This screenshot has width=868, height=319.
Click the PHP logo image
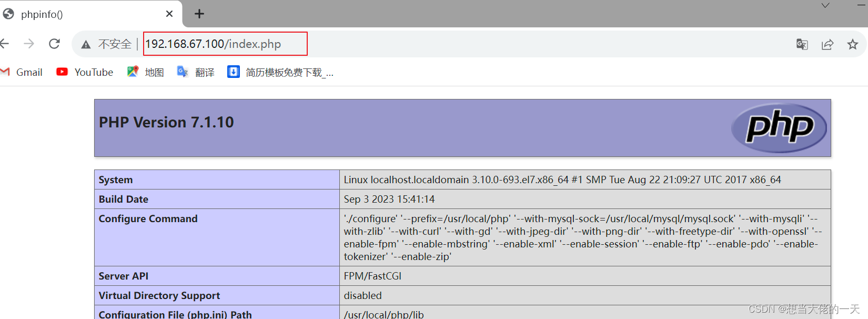click(x=779, y=128)
